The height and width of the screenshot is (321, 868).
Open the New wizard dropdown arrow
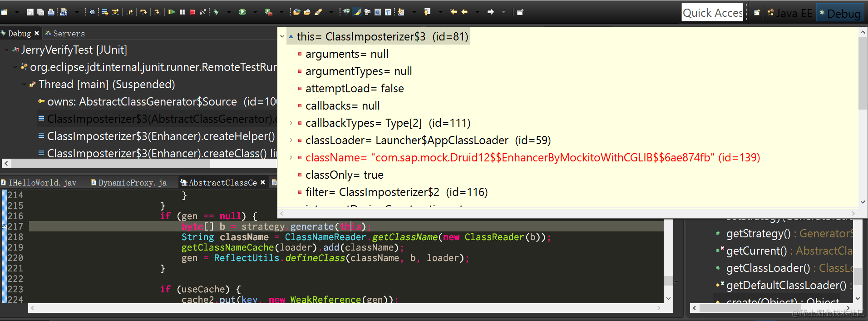pyautogui.click(x=17, y=12)
